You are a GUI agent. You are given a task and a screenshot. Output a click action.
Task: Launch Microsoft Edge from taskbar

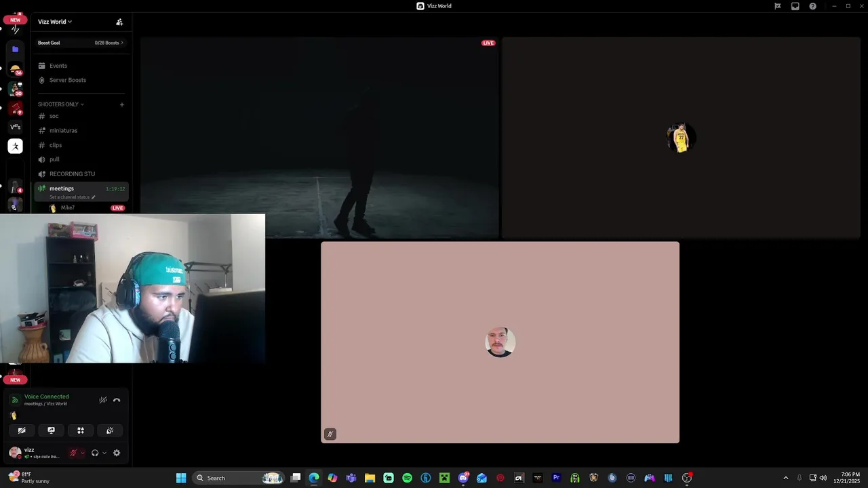pos(314,478)
